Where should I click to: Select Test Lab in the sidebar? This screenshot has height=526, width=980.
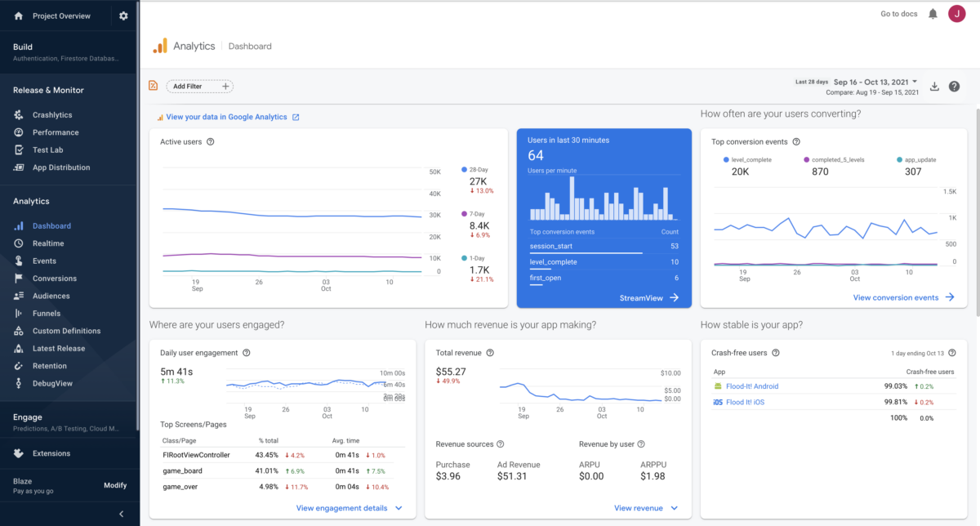[47, 149]
